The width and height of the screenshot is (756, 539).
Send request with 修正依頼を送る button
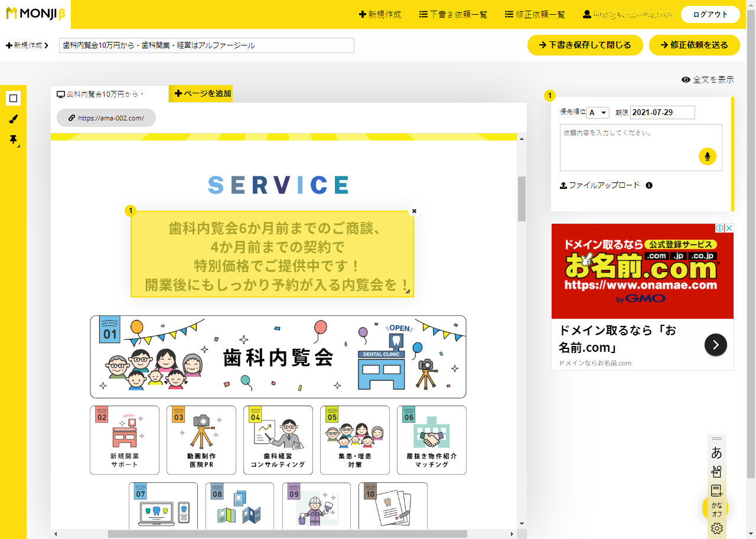(x=694, y=45)
